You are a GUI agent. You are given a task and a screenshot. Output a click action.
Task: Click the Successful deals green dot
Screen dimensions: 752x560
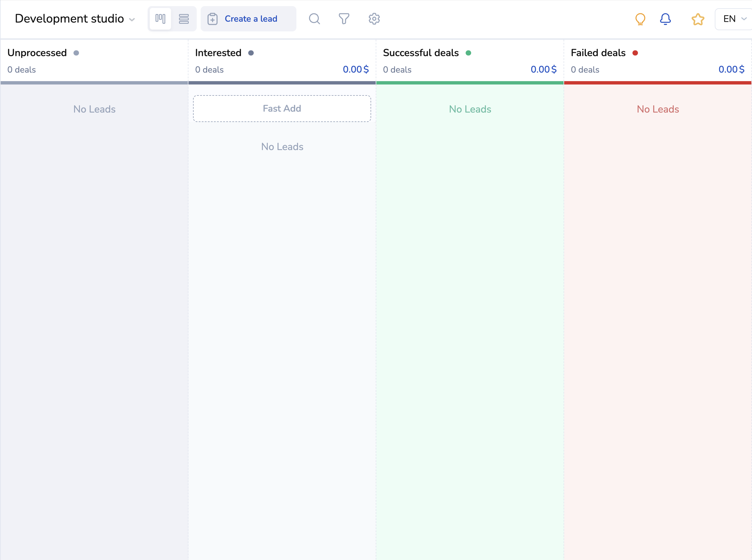point(468,53)
